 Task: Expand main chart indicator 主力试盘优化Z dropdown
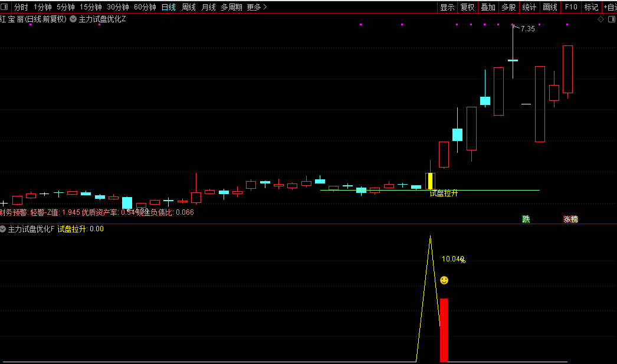pyautogui.click(x=73, y=19)
